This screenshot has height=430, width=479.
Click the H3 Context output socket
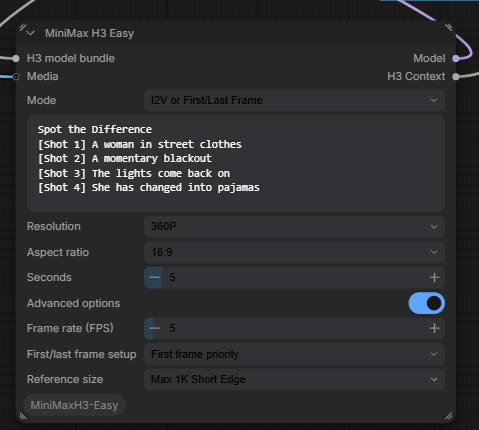(456, 77)
